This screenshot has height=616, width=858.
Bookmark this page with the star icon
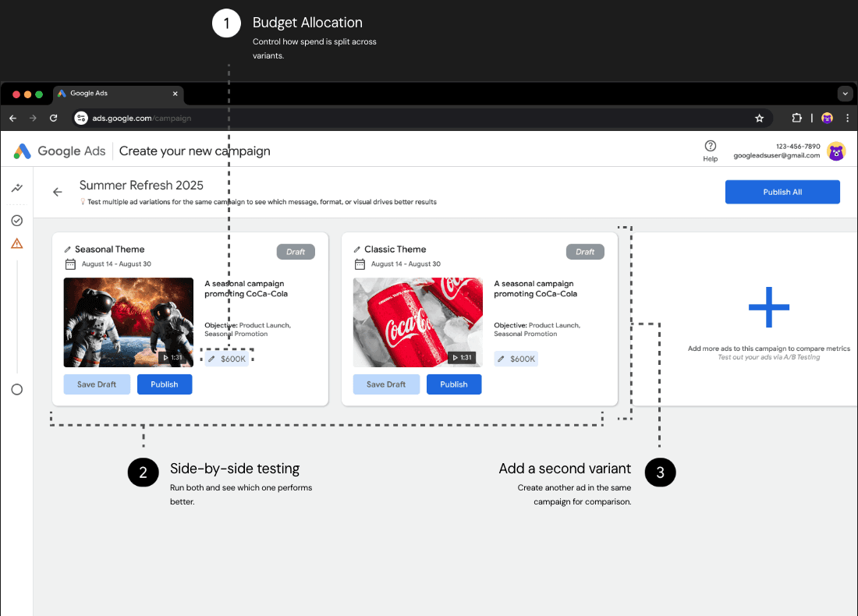pyautogui.click(x=759, y=119)
